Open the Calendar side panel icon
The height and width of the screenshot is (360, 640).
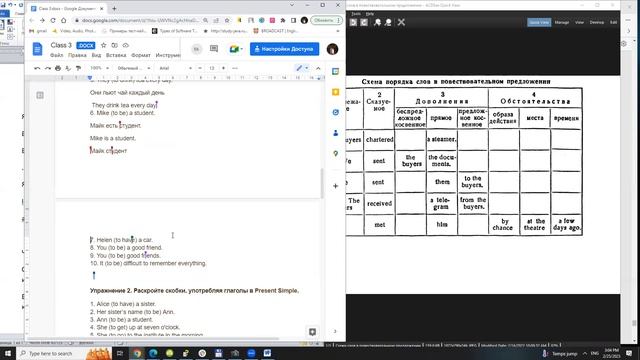[336, 71]
